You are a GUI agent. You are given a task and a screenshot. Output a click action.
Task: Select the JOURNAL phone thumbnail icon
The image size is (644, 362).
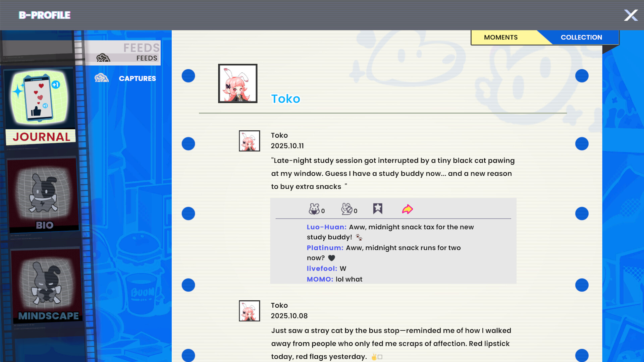[39, 98]
